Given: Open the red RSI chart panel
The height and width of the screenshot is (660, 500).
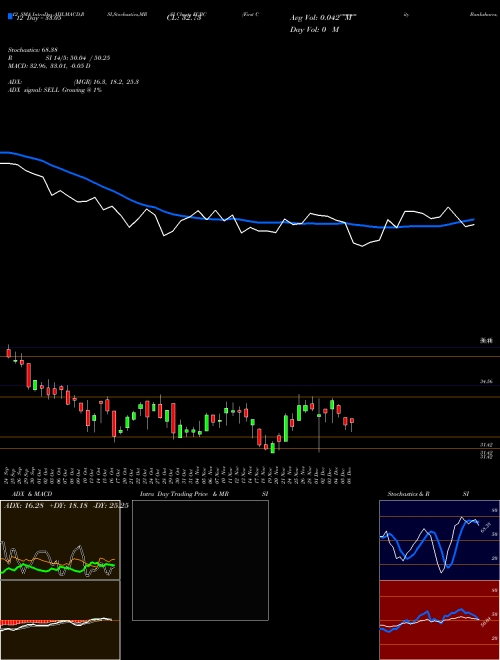Looking at the screenshot, I should (x=439, y=620).
